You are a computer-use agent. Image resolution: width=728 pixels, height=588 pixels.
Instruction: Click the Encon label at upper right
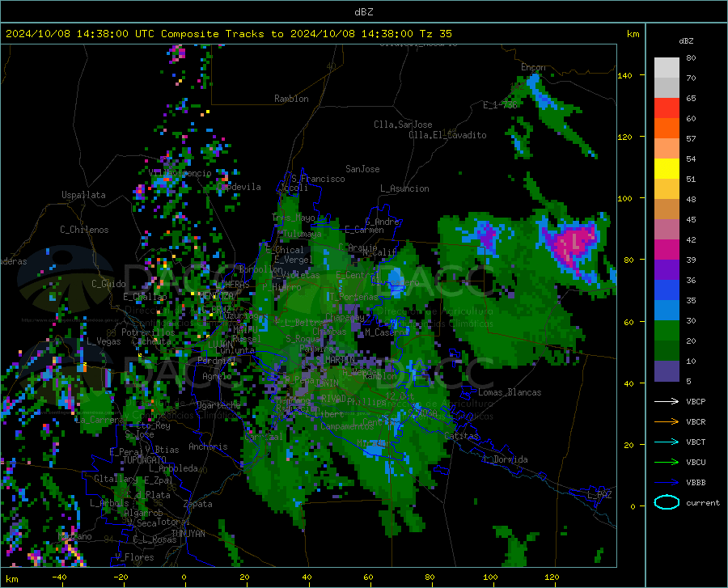533,67
